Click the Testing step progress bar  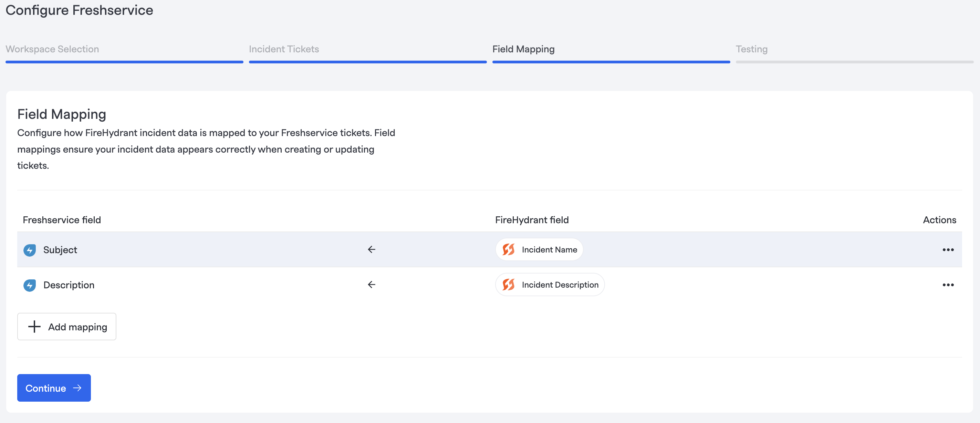coord(854,62)
